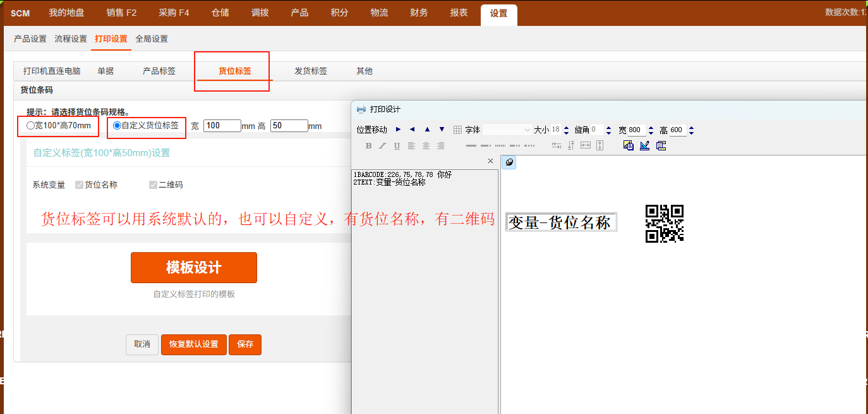Click the label height field showing 50

click(x=289, y=126)
